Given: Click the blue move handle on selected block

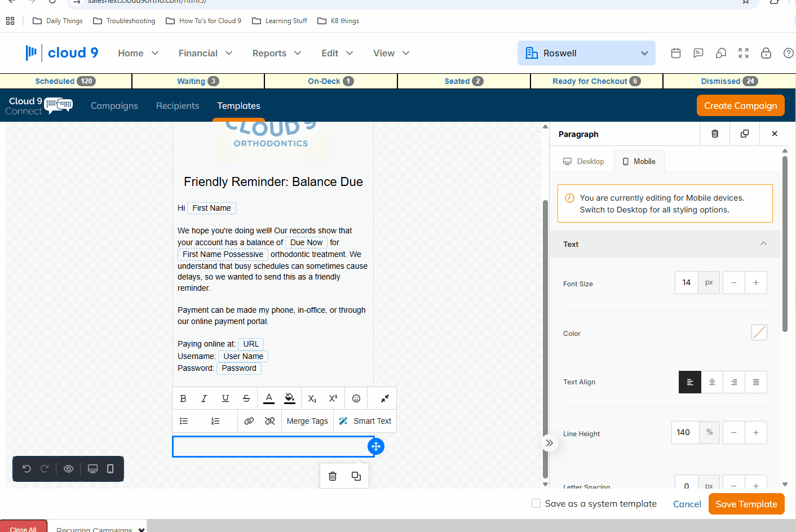Looking at the screenshot, I should [x=376, y=446].
